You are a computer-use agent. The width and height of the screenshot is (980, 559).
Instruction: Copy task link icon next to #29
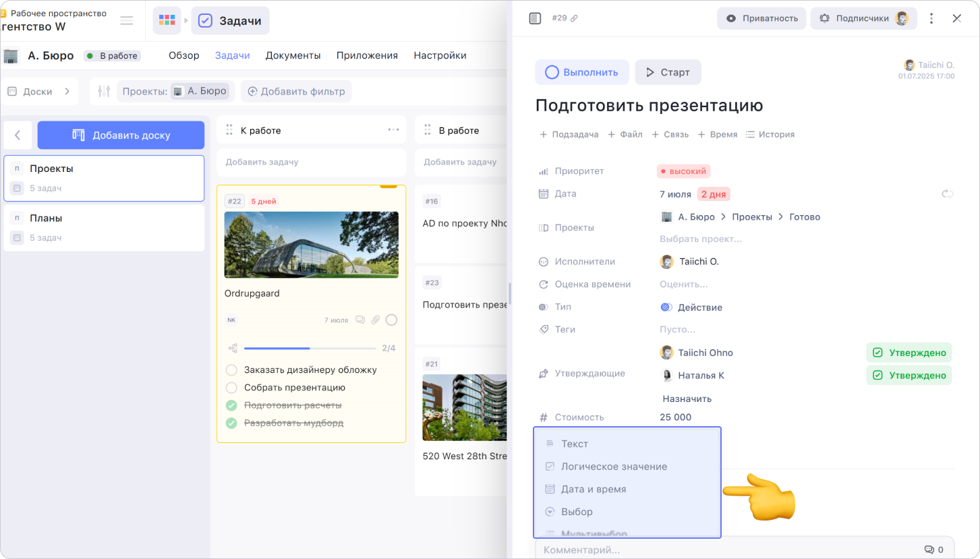[x=574, y=18]
